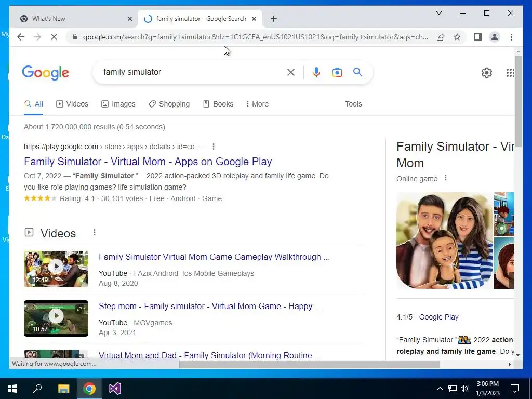Open the Windows notification center
532x399 pixels.
(515, 389)
